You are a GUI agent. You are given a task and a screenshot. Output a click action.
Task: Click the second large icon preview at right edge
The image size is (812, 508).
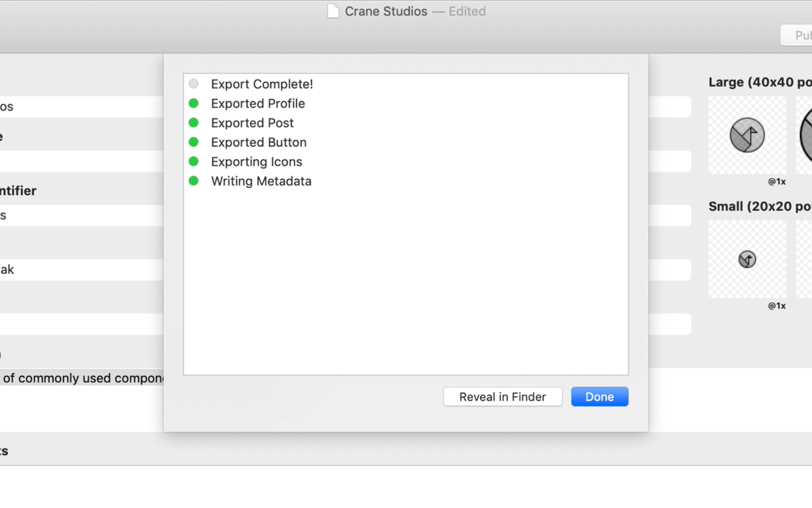804,135
